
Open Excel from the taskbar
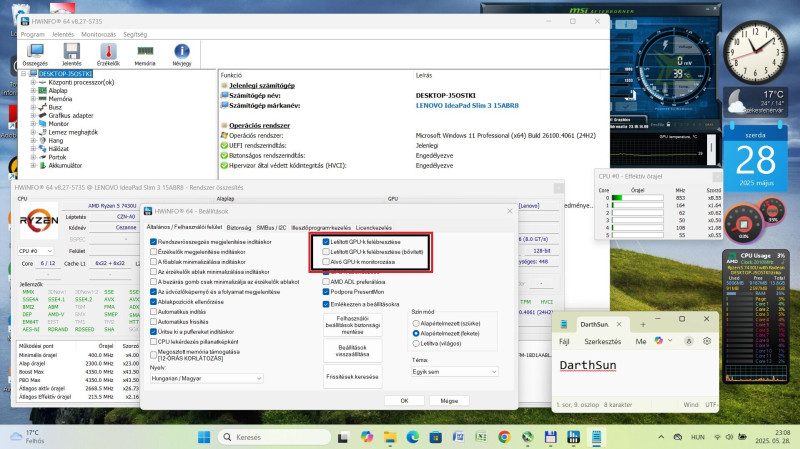coord(481,437)
